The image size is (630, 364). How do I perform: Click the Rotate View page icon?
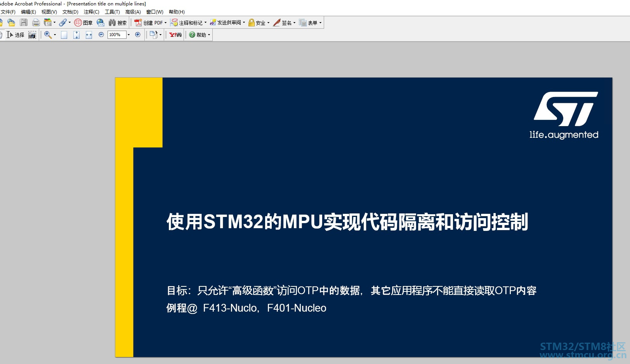coord(154,35)
